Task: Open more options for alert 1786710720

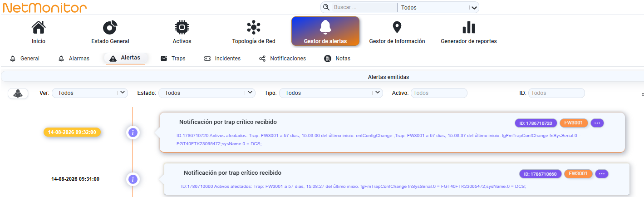Action: [x=597, y=123]
